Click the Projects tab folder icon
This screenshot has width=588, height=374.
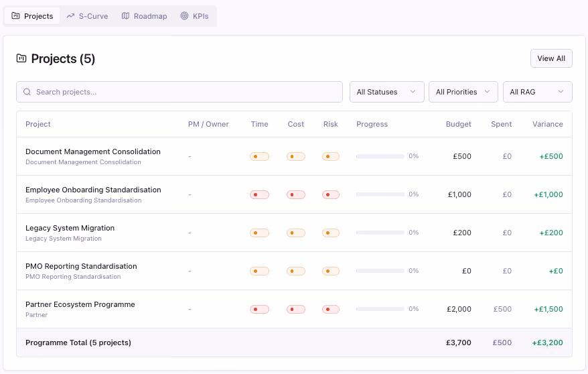pyautogui.click(x=15, y=16)
